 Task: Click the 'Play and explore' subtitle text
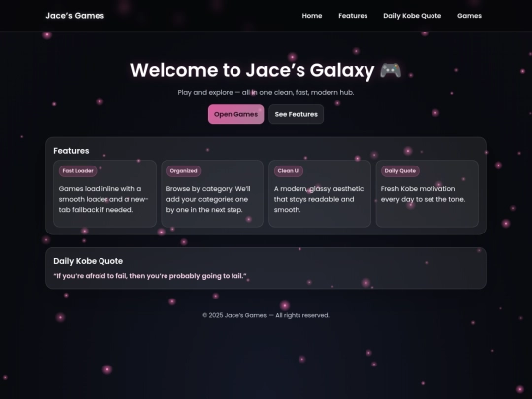[x=266, y=93]
